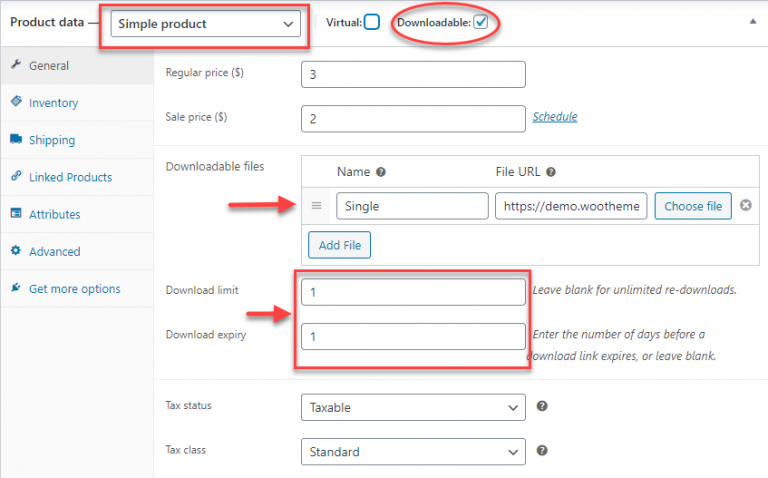768x478 pixels.
Task: Click the Tax status help icon
Action: (542, 406)
